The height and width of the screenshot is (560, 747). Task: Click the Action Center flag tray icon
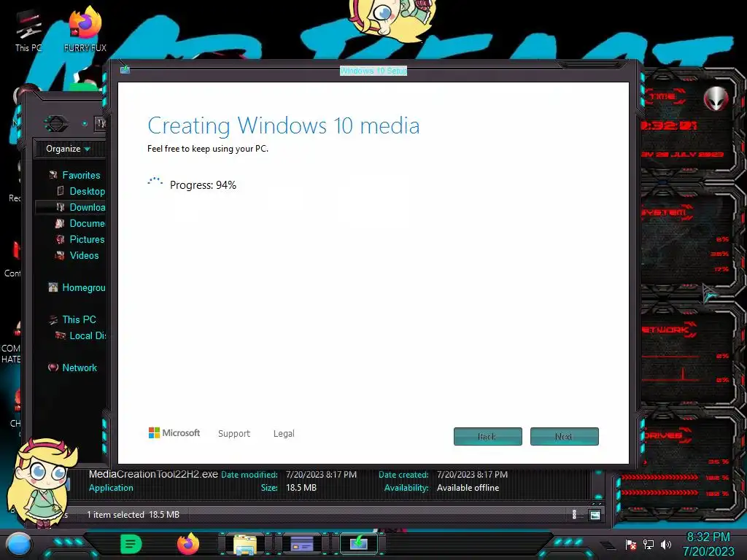click(x=630, y=544)
